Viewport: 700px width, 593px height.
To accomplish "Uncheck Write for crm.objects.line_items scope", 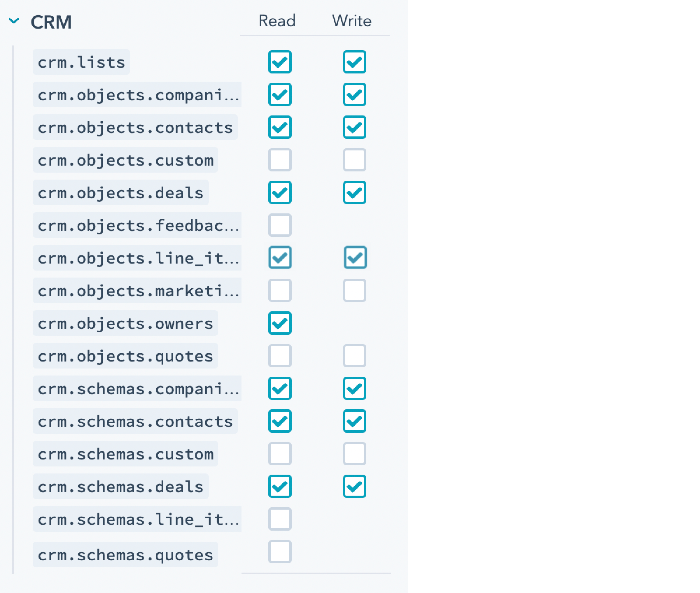I will 355,257.
